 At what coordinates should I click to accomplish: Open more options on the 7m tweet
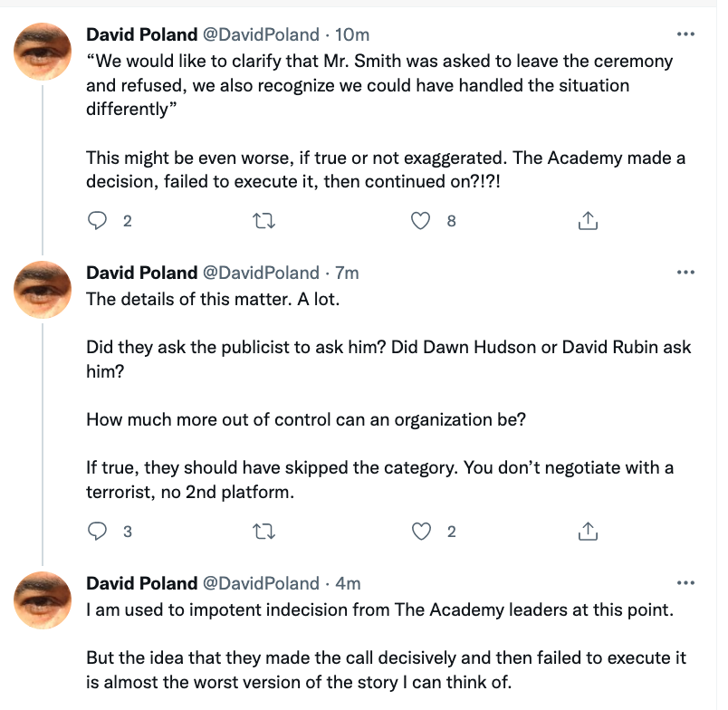pos(685,273)
